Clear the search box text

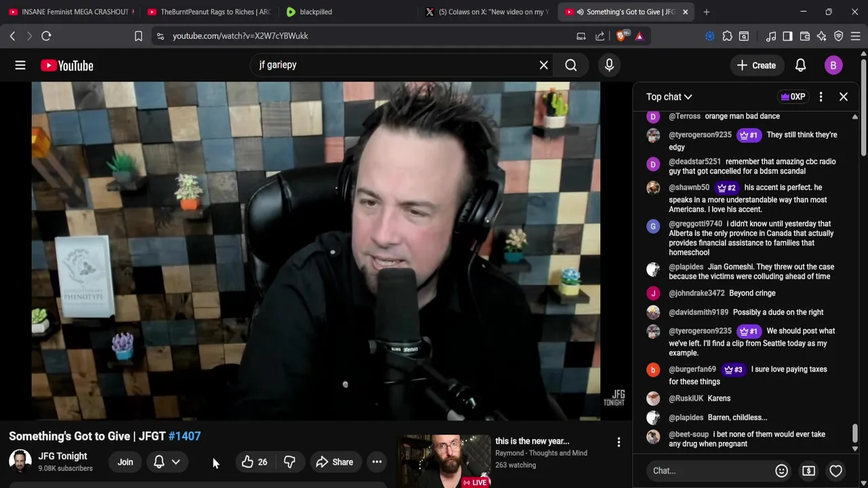click(x=543, y=65)
